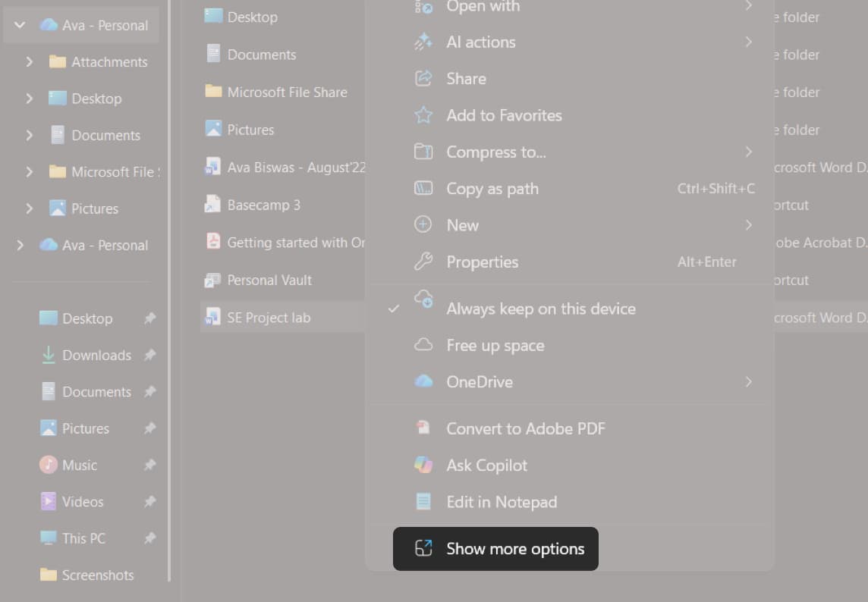
Task: Select Ava Biswas - August'22 document
Action: [x=284, y=167]
